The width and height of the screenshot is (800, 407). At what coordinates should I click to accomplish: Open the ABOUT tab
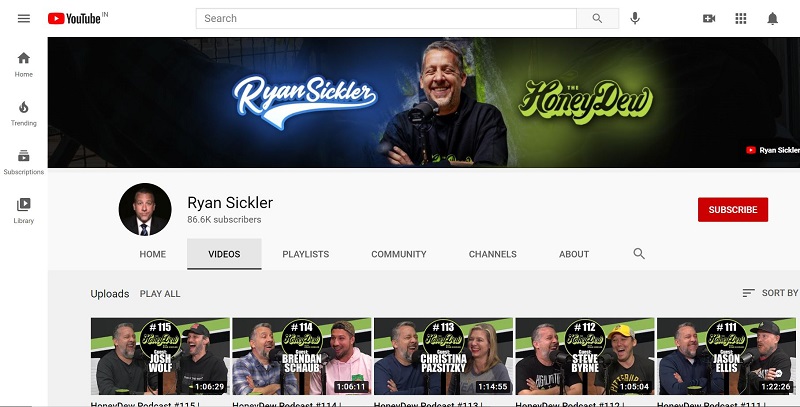click(574, 254)
